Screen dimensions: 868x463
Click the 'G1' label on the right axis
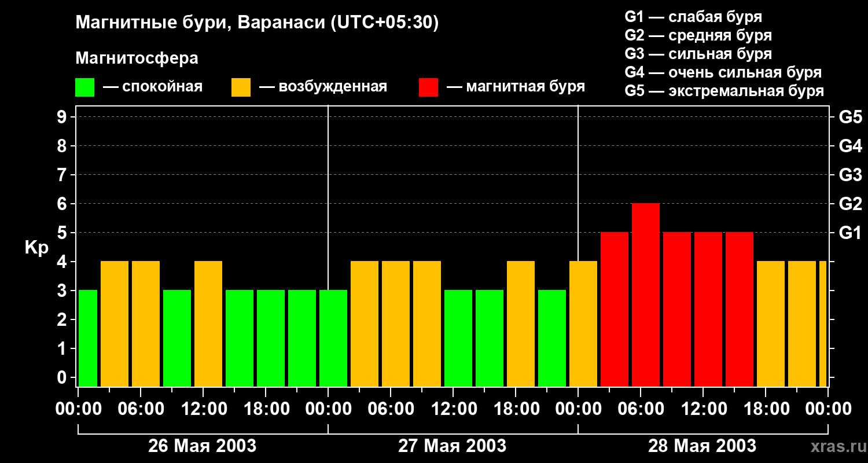(x=850, y=233)
